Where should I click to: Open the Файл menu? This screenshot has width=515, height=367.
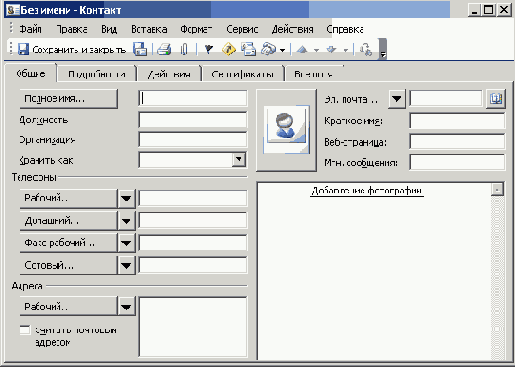pyautogui.click(x=30, y=29)
